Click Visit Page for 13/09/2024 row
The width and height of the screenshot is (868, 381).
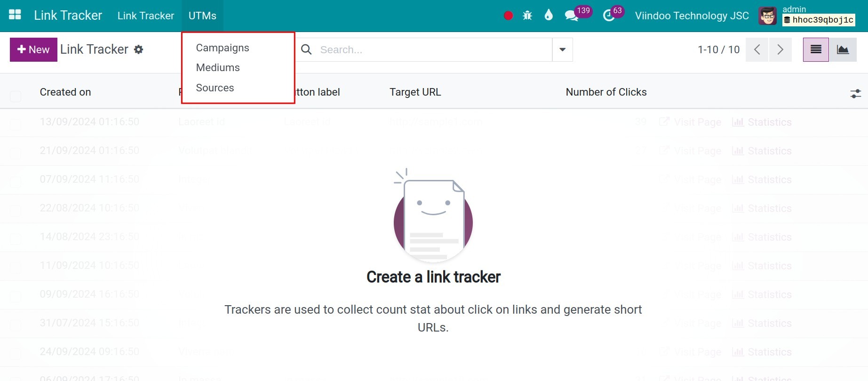(690, 122)
